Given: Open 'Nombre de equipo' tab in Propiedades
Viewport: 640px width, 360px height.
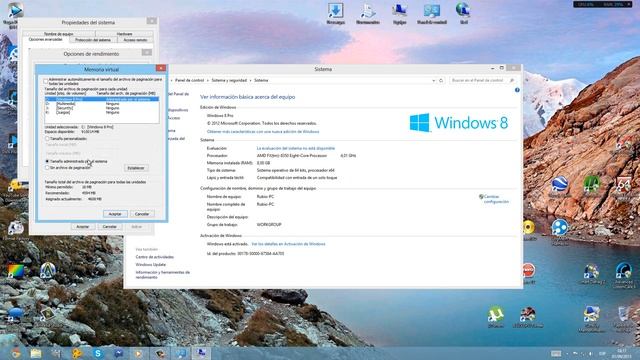Looking at the screenshot, I should coord(59,34).
